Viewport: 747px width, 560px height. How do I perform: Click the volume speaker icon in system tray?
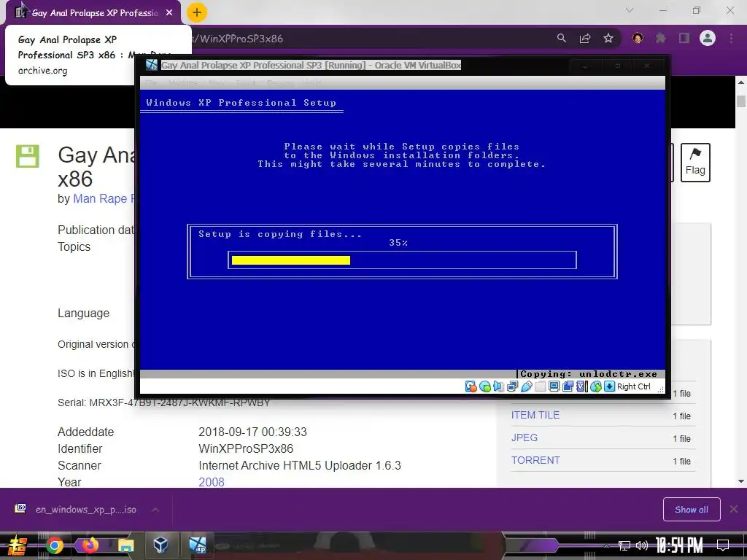tap(642, 545)
